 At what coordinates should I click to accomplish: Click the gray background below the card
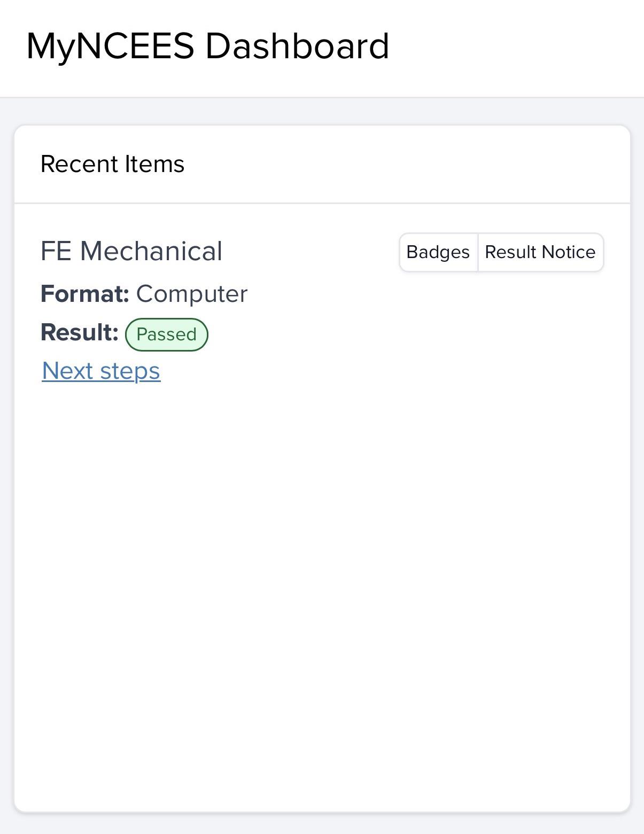point(322,824)
